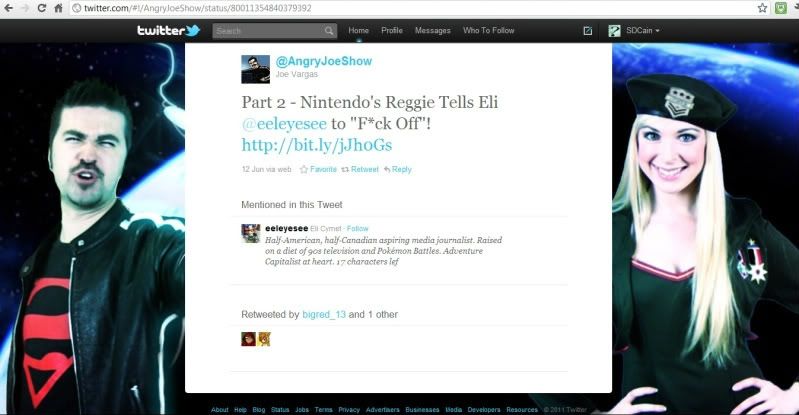Click the search magnifier icon
Screen dimensions: 799x415
click(329, 31)
